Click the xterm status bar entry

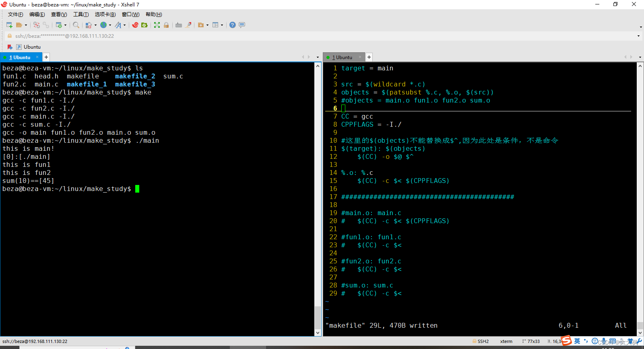click(506, 341)
